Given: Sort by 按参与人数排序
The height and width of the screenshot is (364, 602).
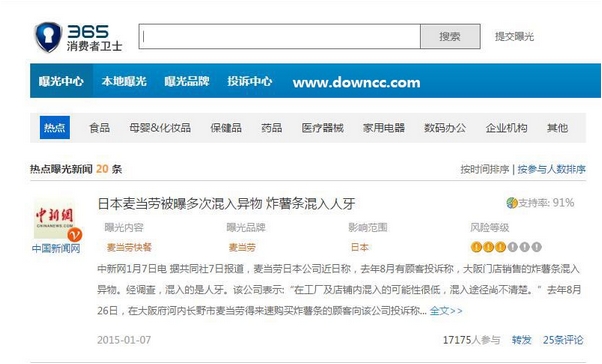Looking at the screenshot, I should (x=551, y=169).
